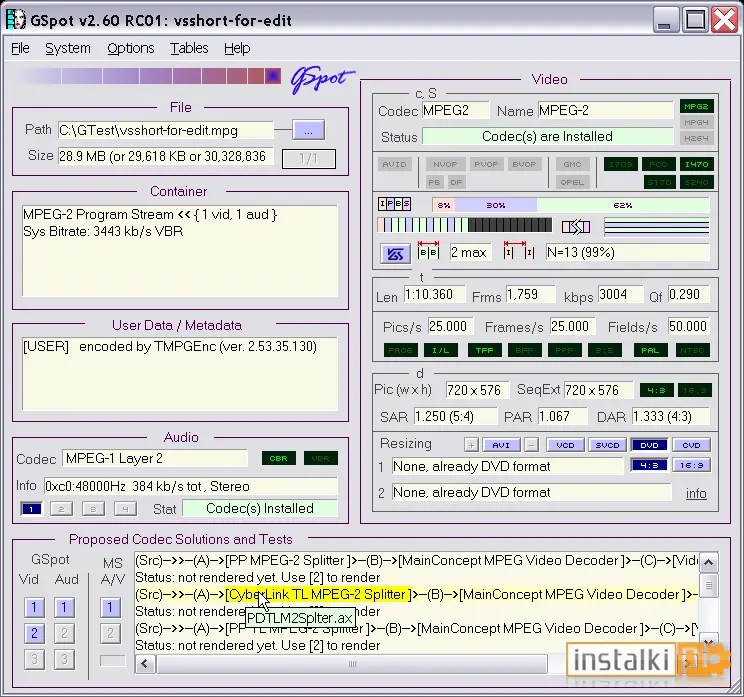The image size is (744, 697).
Task: Select the CyberLink TL MPEG-2 Splitter entry
Action: [318, 595]
